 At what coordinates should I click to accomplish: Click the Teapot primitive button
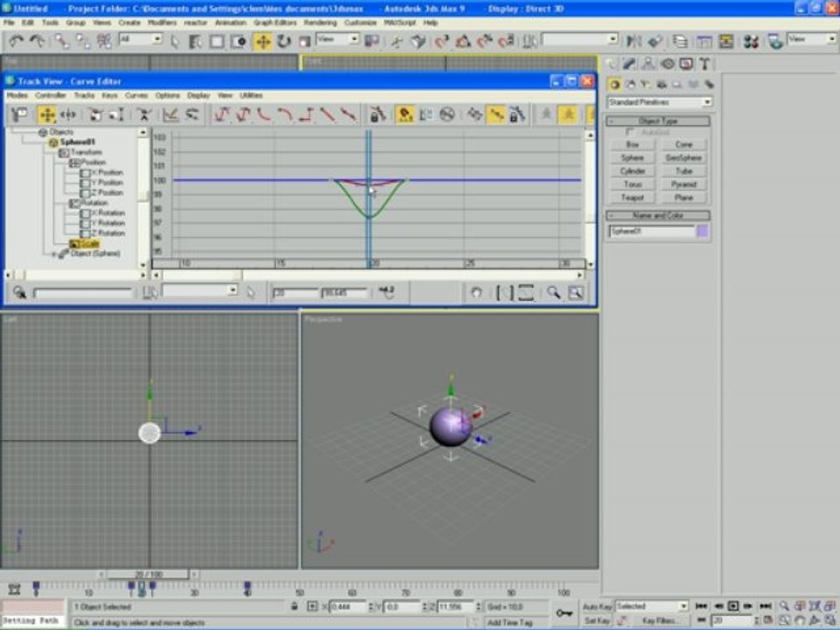[632, 198]
